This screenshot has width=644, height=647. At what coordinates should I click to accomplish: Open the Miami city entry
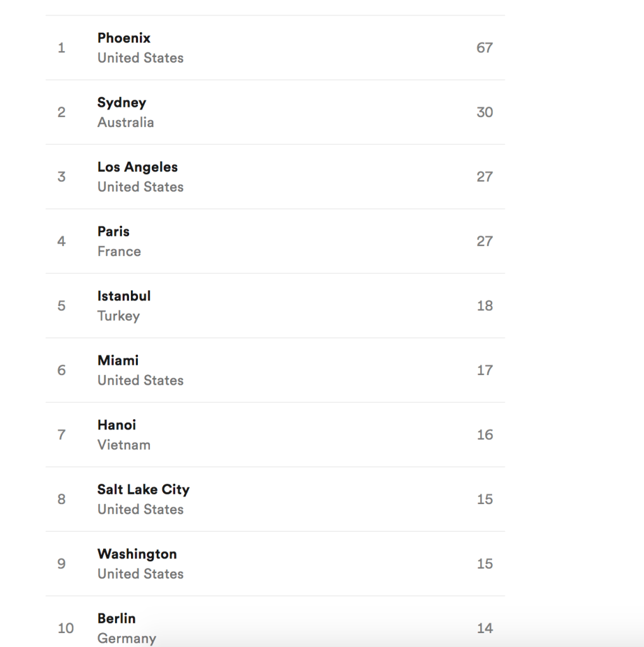click(x=118, y=360)
